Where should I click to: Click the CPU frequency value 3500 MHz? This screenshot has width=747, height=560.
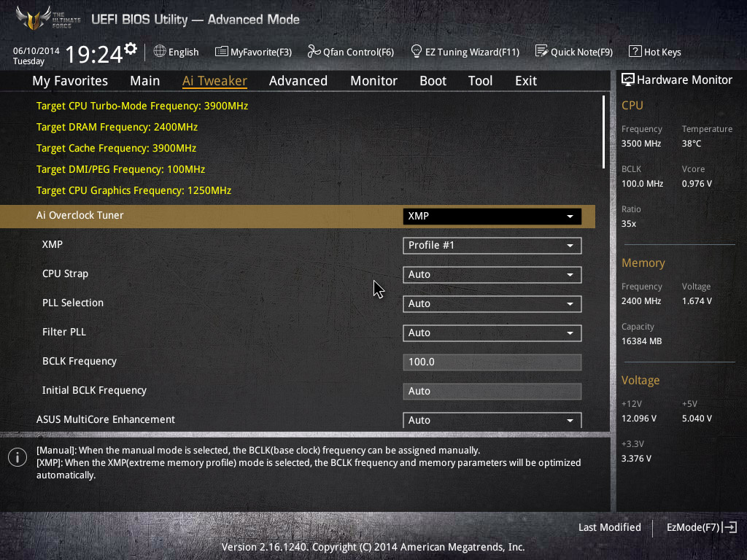coord(641,144)
